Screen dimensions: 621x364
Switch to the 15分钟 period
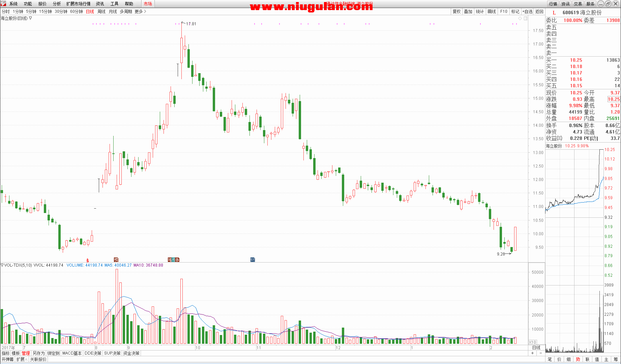pos(46,11)
